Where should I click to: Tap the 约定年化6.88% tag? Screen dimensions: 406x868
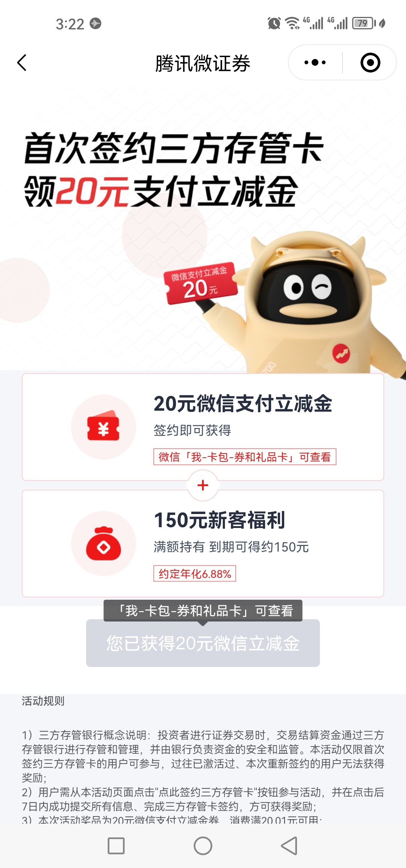[195, 573]
